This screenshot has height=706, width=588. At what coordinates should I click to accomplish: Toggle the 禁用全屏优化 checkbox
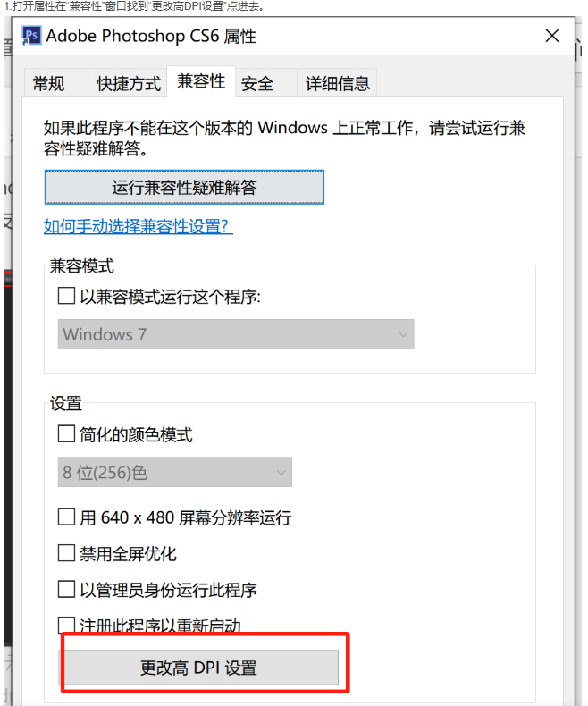click(67, 553)
